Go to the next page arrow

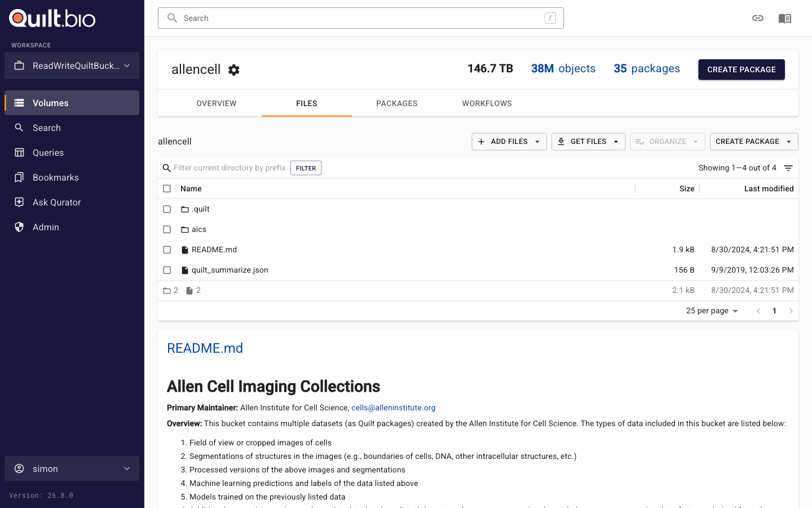pos(791,311)
